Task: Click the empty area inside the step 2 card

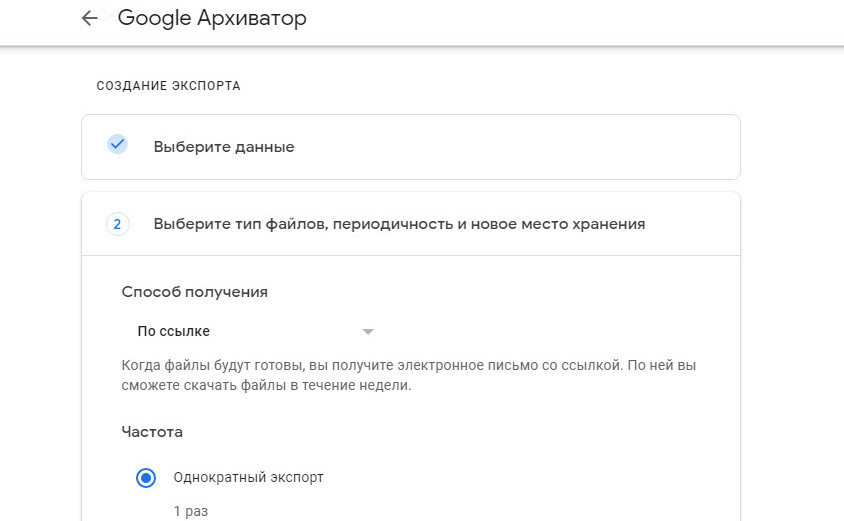Action: coord(538,457)
